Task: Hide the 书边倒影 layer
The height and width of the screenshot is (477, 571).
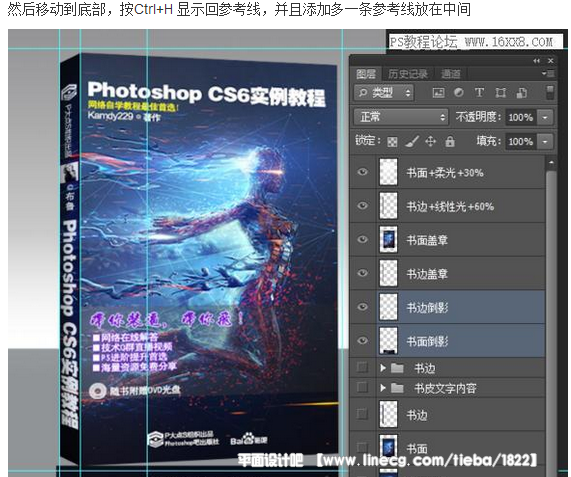Action: pyautogui.click(x=362, y=307)
